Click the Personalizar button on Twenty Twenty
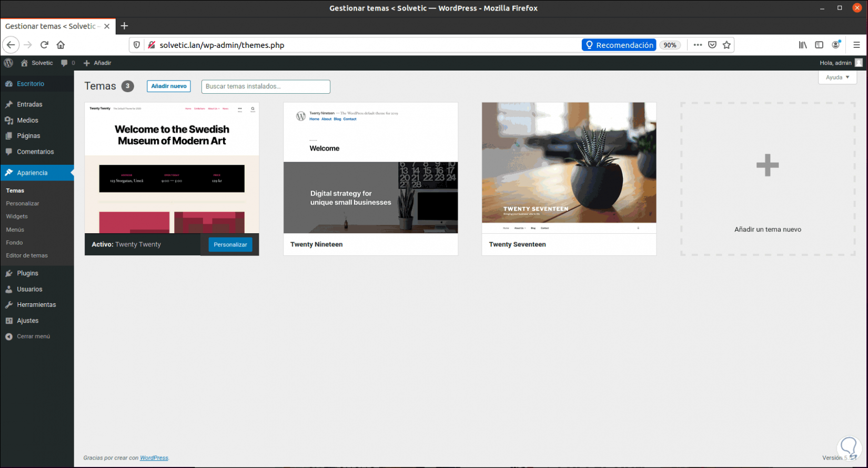The height and width of the screenshot is (468, 868). pyautogui.click(x=230, y=245)
